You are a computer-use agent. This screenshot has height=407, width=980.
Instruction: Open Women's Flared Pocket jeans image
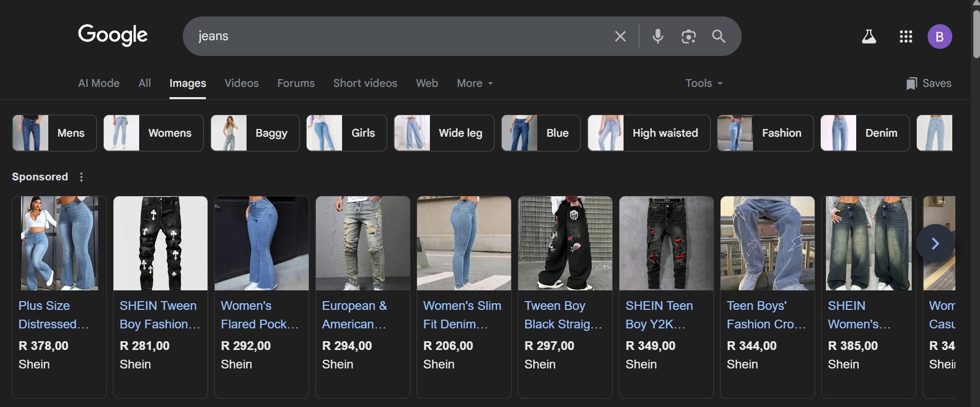click(x=261, y=243)
